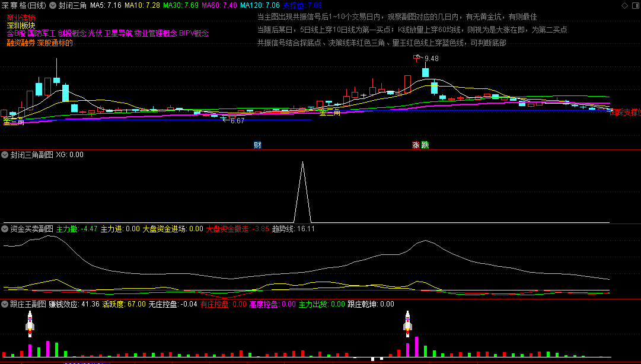Open the BIPV概念 concept link
Viewport: 641px width, 364px height.
point(194,34)
